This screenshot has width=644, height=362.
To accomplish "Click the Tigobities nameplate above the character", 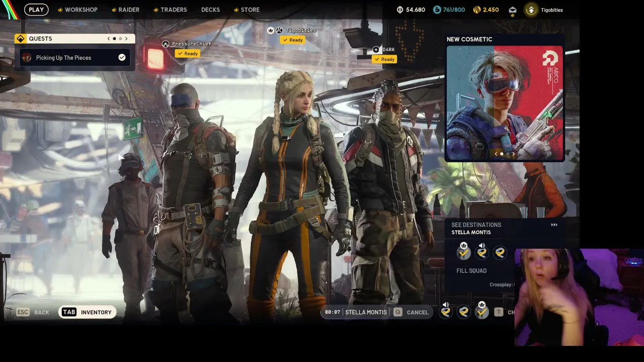I will (301, 31).
